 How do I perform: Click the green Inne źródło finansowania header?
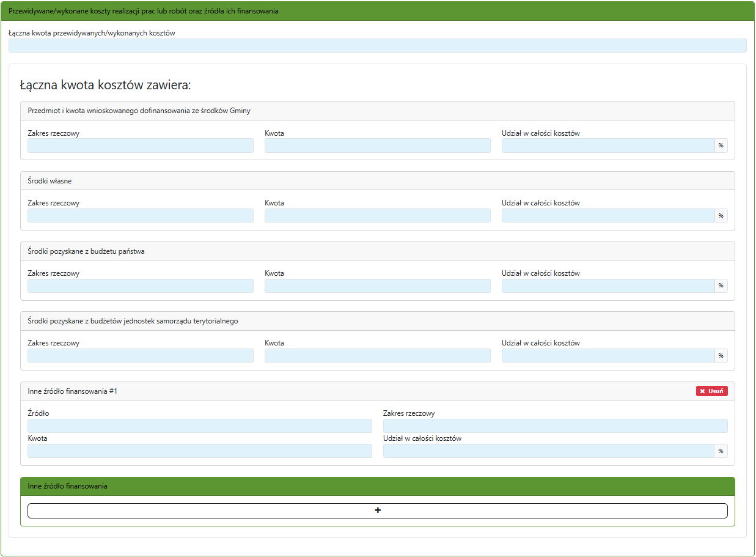(x=377, y=486)
